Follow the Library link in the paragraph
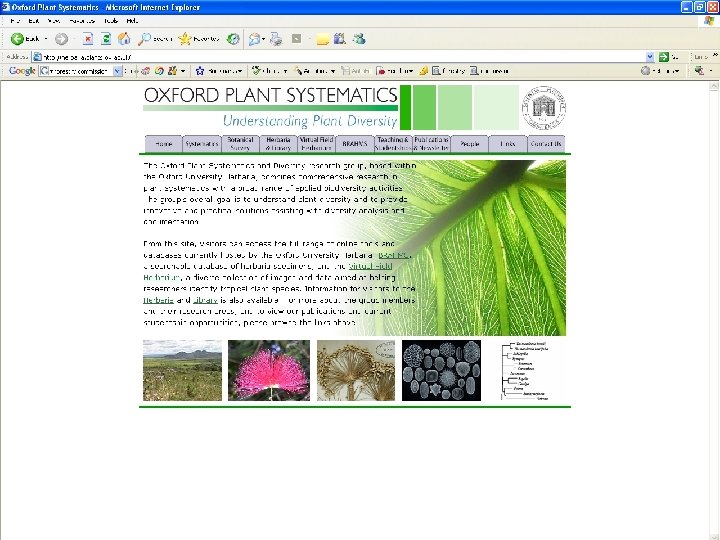This screenshot has width=720, height=540. pos(205,300)
